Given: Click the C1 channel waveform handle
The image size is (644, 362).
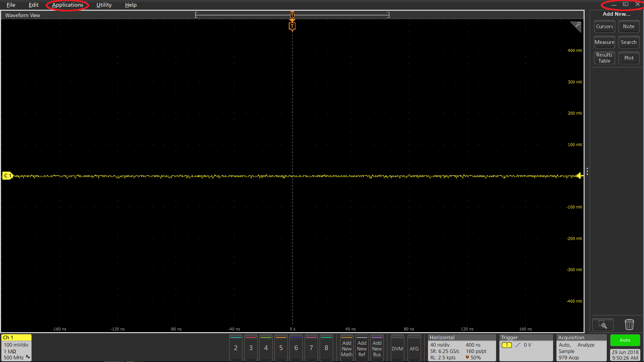Looking at the screenshot, I should [x=7, y=176].
